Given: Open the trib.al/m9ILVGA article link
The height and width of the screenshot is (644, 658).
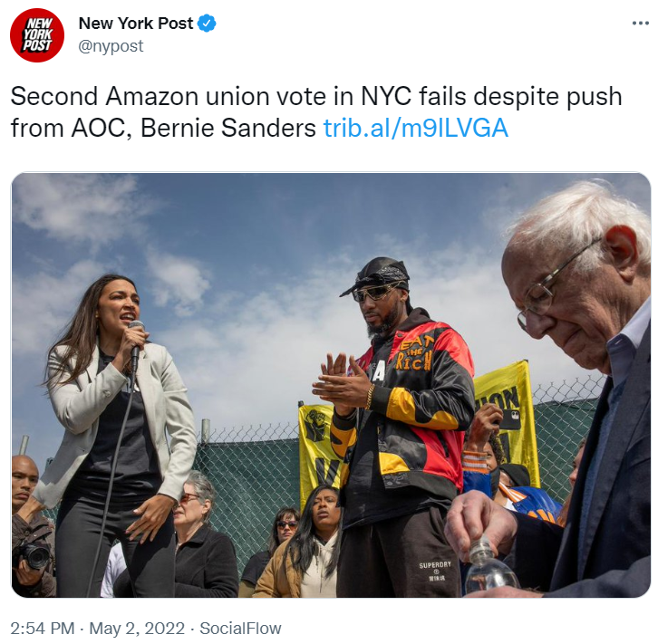Looking at the screenshot, I should coord(415,128).
